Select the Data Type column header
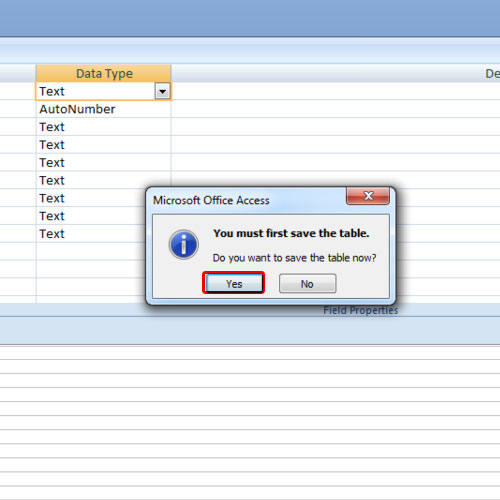 104,73
